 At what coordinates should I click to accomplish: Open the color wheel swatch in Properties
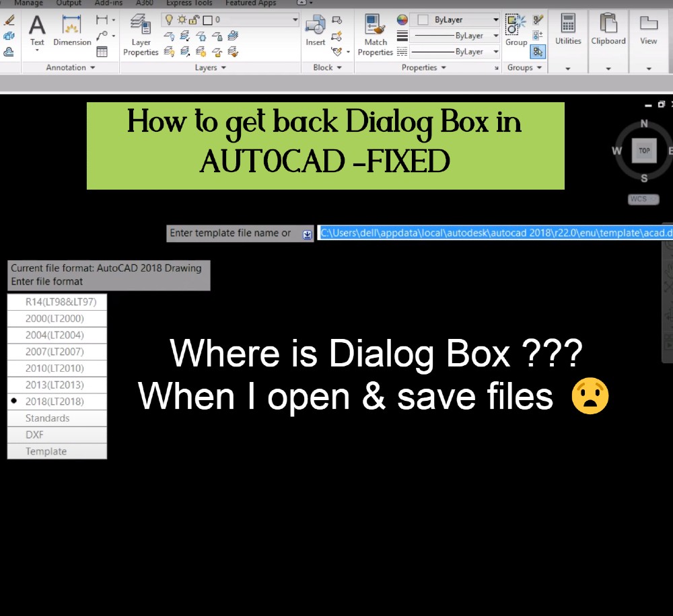pyautogui.click(x=402, y=20)
